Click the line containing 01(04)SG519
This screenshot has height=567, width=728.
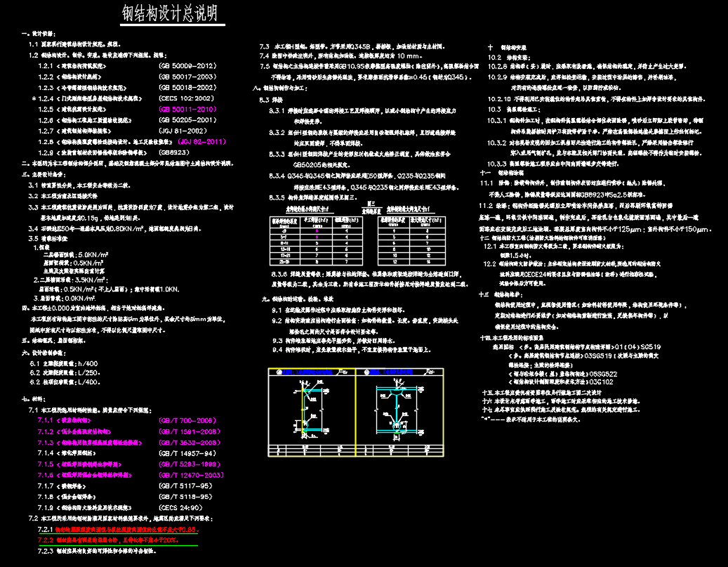click(576, 347)
